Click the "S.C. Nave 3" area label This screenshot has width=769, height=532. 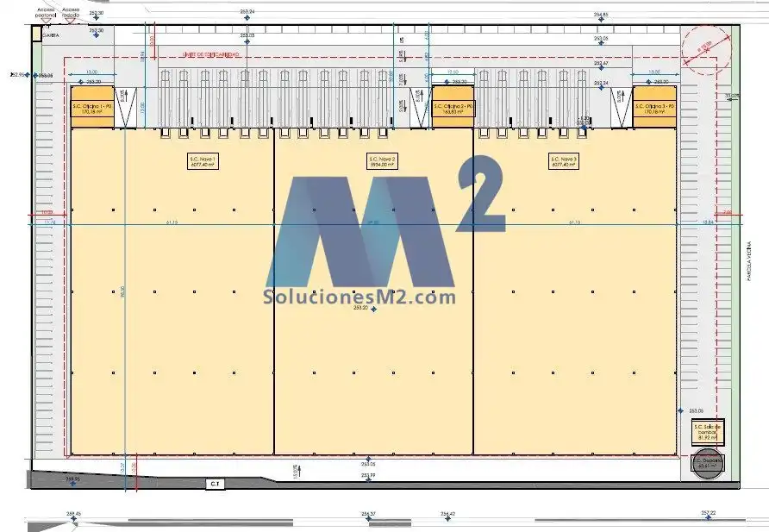click(x=564, y=161)
